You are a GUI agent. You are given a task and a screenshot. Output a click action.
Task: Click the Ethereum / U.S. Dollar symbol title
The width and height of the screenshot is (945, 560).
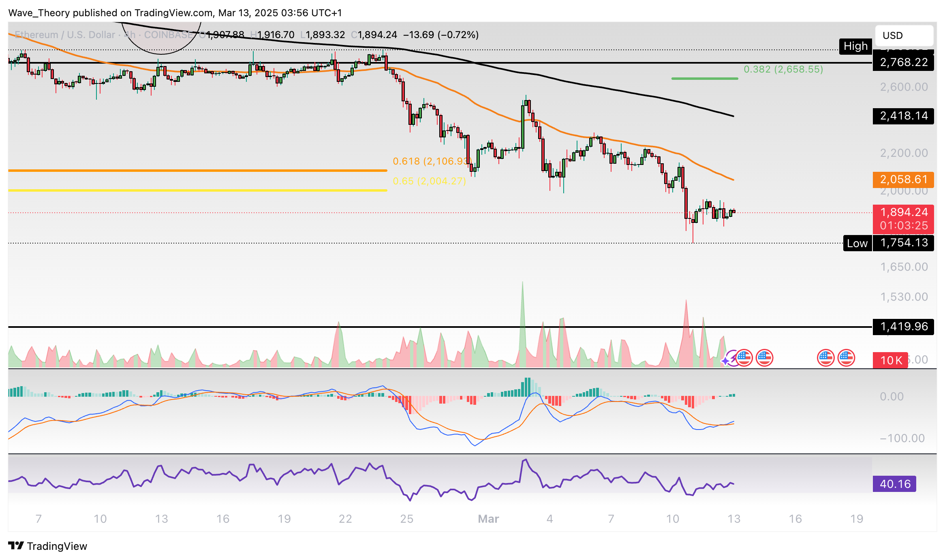click(x=65, y=35)
